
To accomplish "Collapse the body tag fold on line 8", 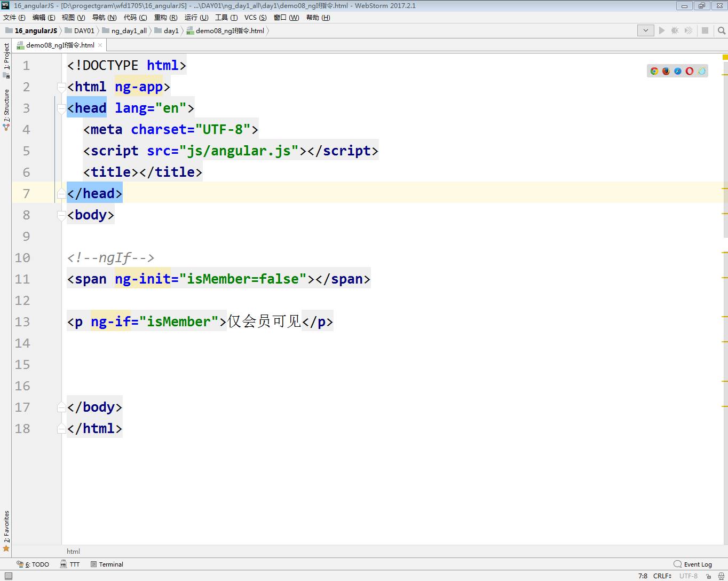I will point(61,215).
